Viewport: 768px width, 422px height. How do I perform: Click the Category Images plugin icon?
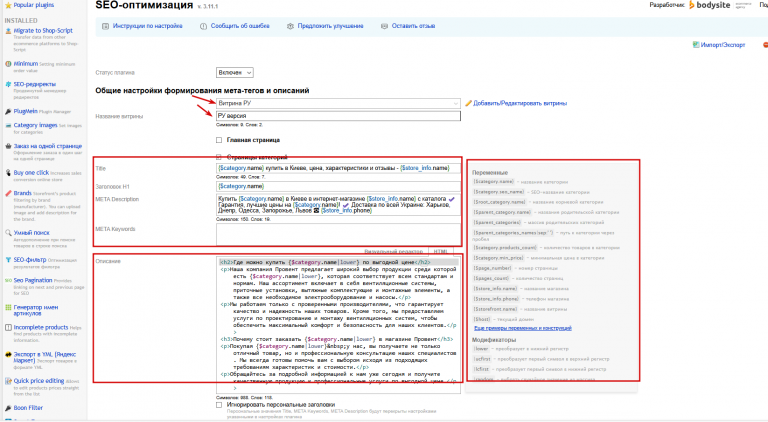coord(8,126)
